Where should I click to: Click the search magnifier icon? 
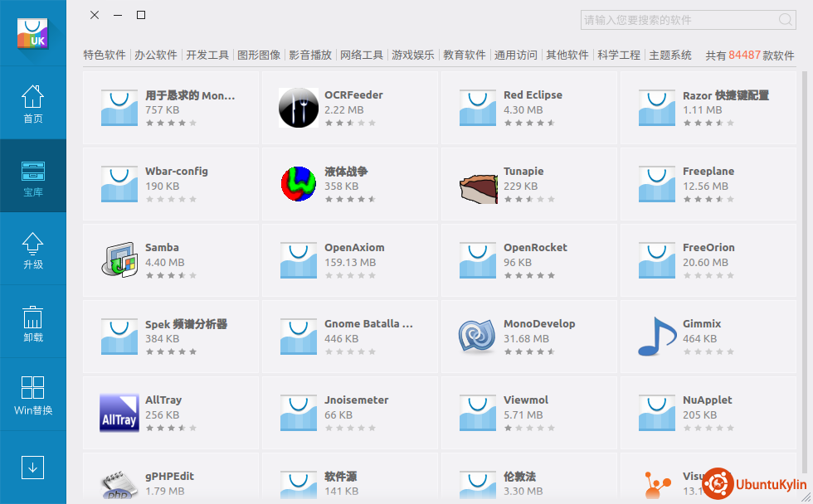click(786, 20)
